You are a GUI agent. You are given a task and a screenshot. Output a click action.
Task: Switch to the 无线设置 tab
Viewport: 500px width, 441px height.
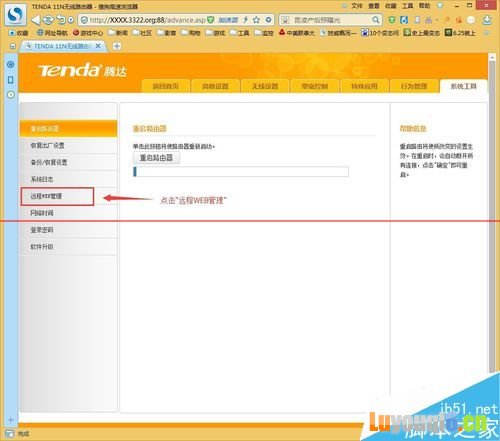point(265,86)
